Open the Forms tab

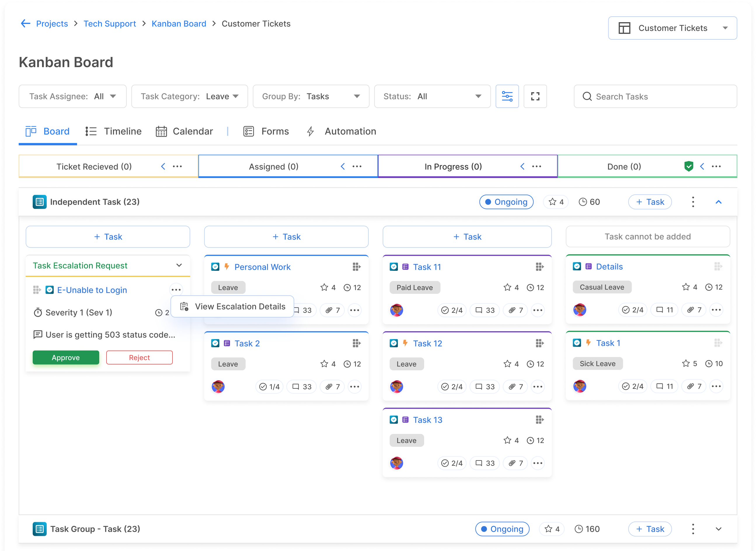tap(266, 131)
